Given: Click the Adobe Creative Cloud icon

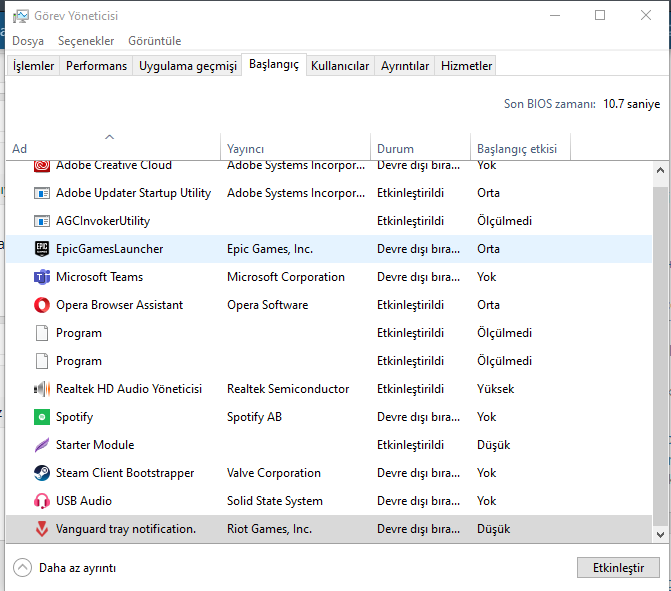Looking at the screenshot, I should point(42,166).
